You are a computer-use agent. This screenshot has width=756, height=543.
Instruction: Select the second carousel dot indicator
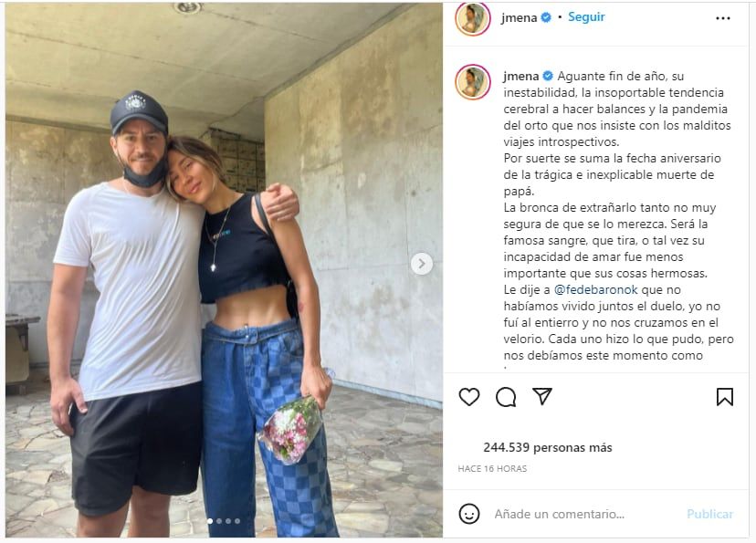point(219,521)
